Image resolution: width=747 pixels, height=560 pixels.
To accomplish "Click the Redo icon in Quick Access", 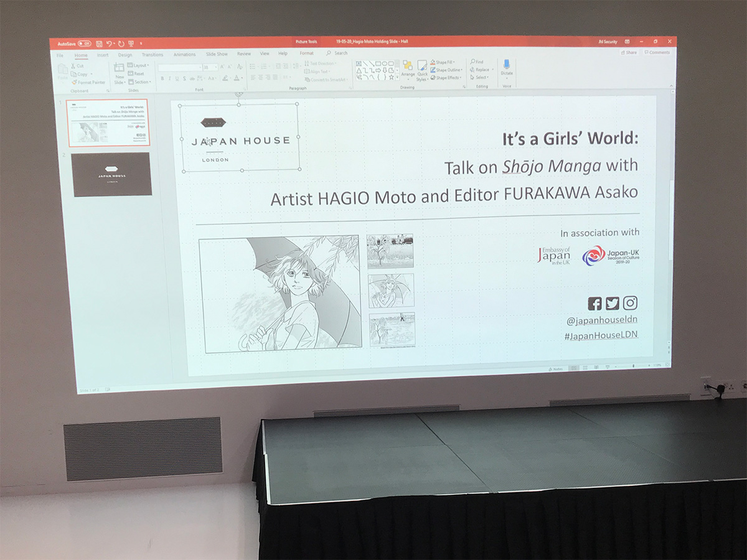I will [121, 44].
